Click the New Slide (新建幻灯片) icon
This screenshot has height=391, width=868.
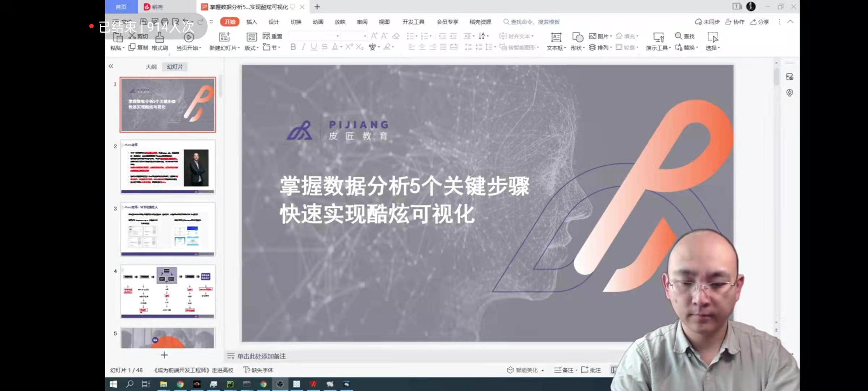click(x=225, y=37)
